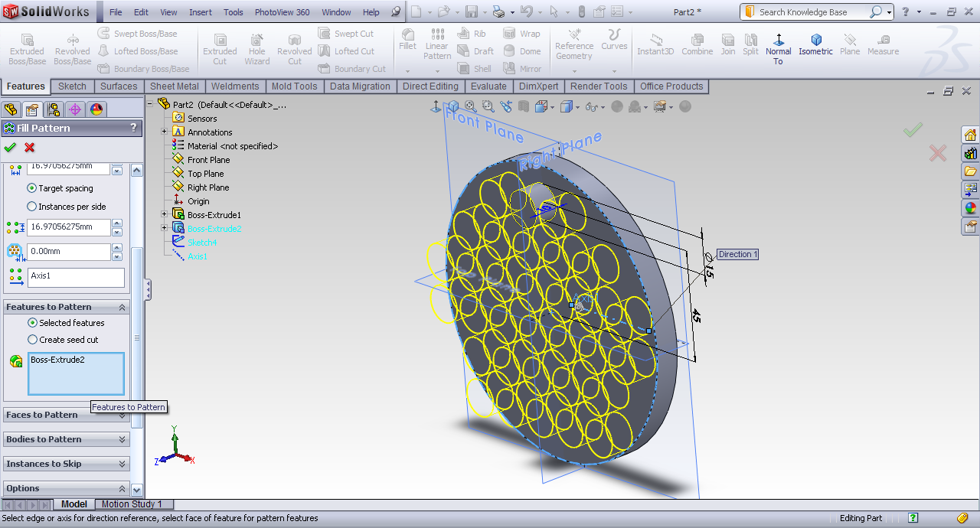
Task: Open the Motion Study 1 tab
Action: pos(132,504)
